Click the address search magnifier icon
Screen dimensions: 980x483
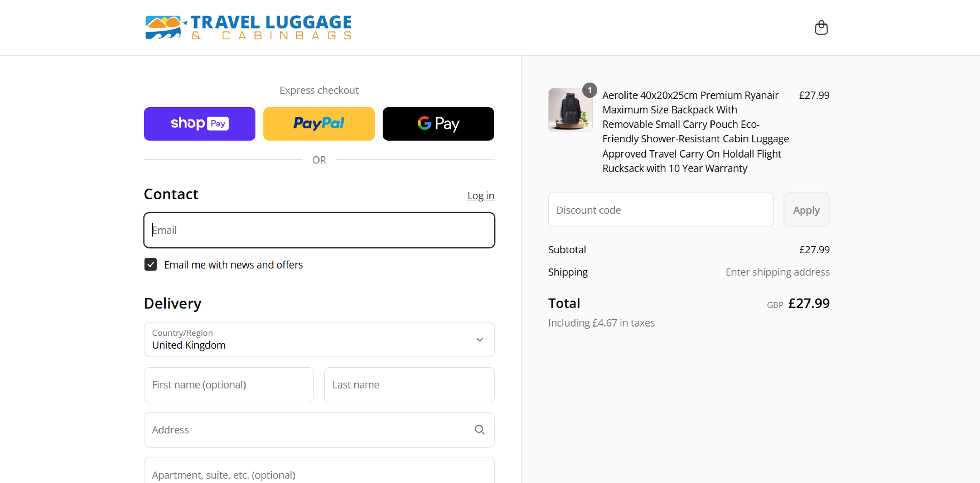click(x=479, y=430)
